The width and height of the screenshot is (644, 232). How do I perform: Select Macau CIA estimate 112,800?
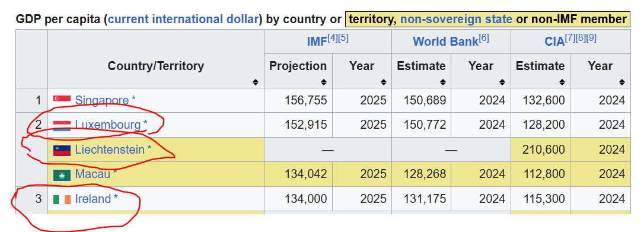pyautogui.click(x=544, y=174)
